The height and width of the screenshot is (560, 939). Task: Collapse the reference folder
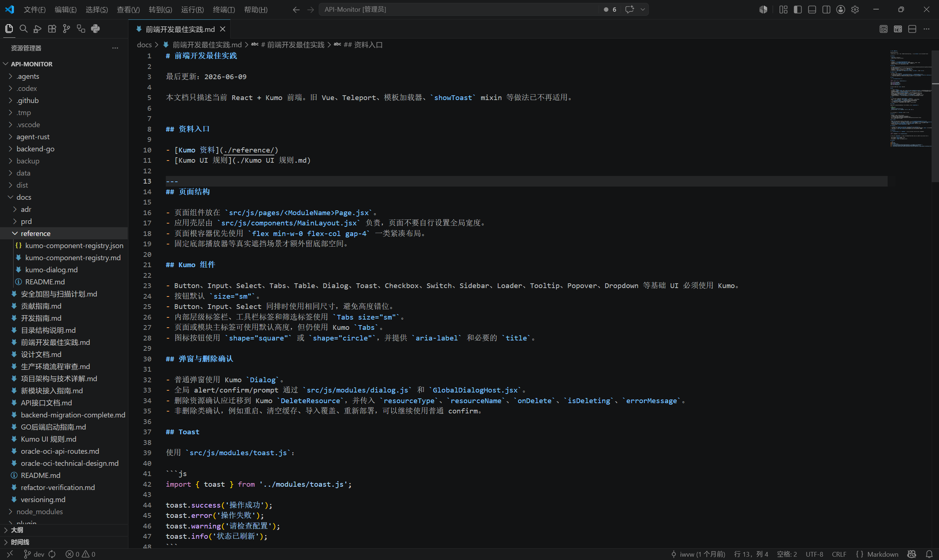pyautogui.click(x=64, y=233)
